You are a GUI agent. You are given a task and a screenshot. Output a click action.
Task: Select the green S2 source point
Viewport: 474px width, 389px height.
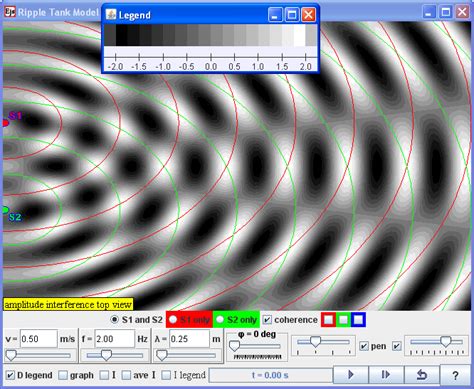pyautogui.click(x=5, y=210)
